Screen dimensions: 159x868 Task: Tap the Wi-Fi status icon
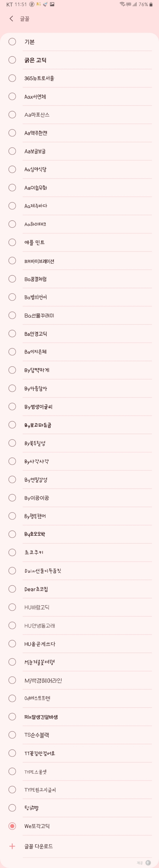tap(122, 4)
